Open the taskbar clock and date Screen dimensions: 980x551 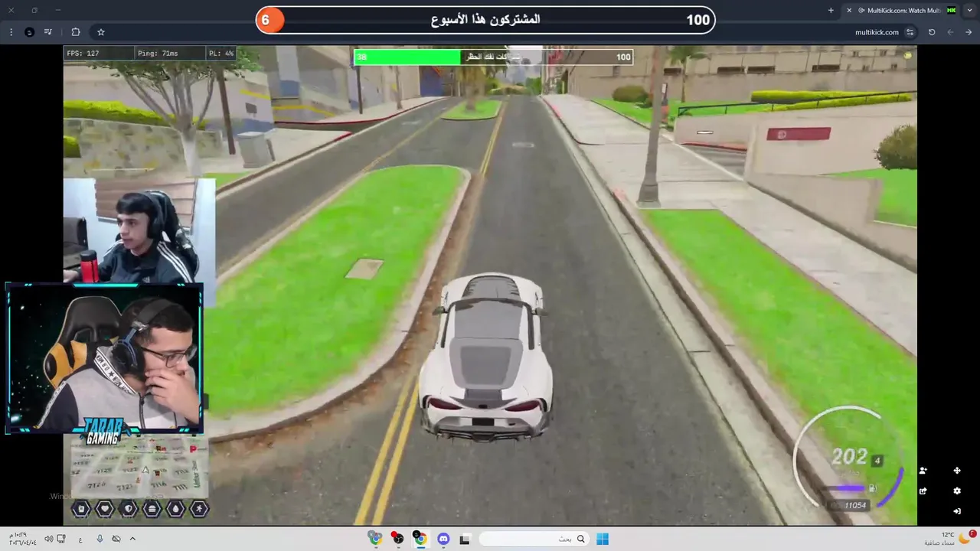(23, 539)
